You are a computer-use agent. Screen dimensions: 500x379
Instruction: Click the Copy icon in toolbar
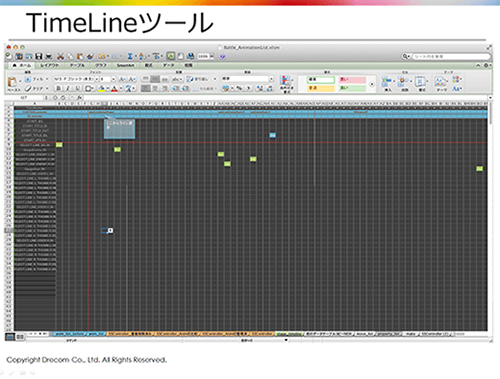[70, 56]
